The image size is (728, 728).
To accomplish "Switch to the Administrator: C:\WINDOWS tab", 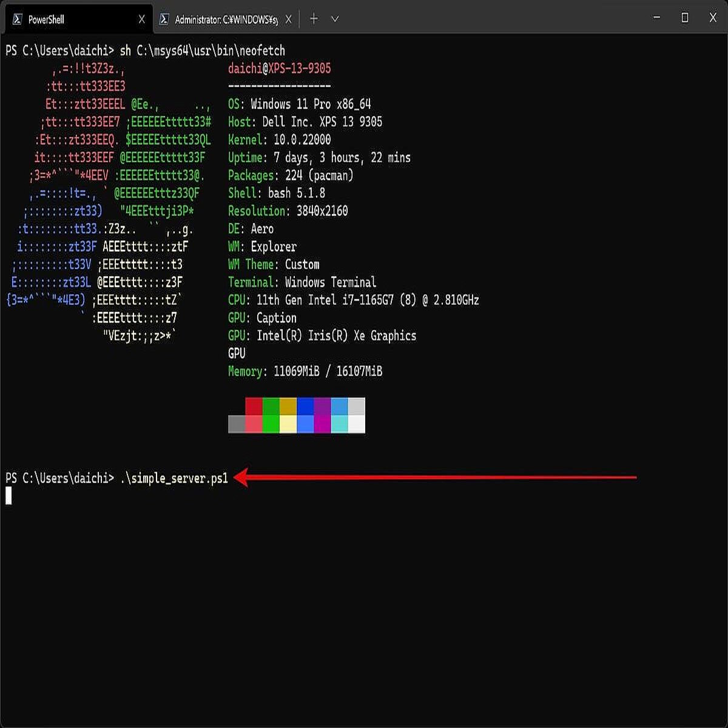I will coord(224,19).
